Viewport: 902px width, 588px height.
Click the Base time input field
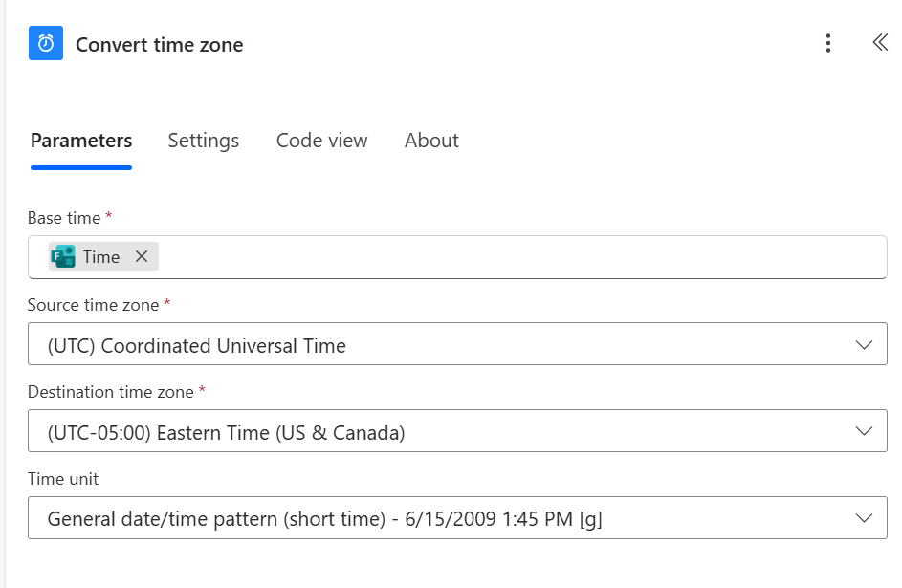[478, 256]
